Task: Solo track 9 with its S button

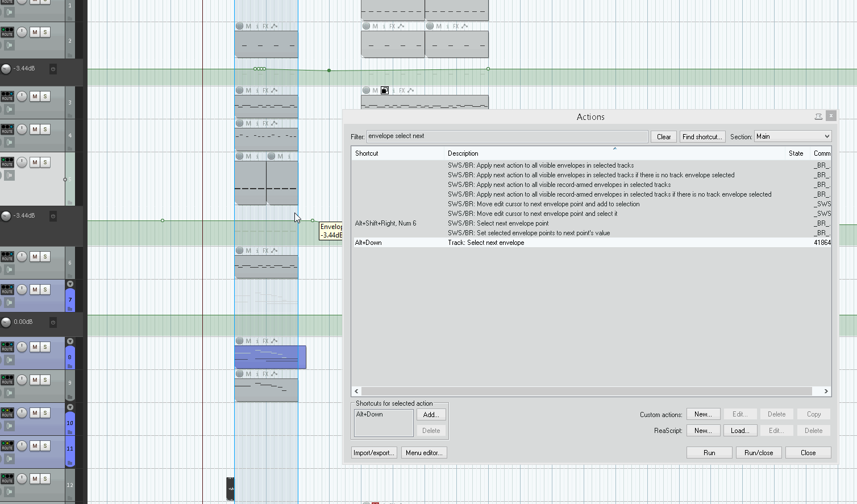Action: [x=45, y=380]
